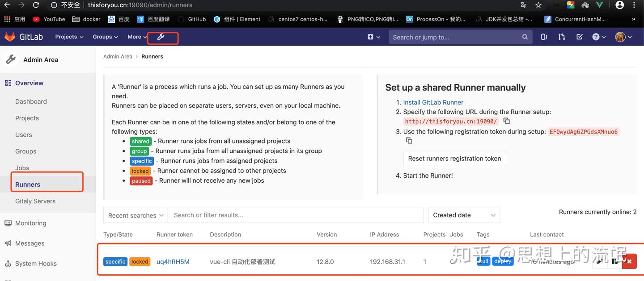Image resolution: width=644 pixels, height=281 pixels.
Task: Open the Install GitLab Runner link
Action: click(x=433, y=102)
